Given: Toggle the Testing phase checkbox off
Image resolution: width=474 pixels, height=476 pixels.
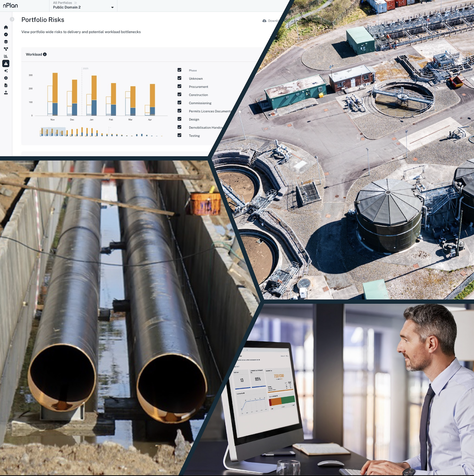Looking at the screenshot, I should 179,135.
